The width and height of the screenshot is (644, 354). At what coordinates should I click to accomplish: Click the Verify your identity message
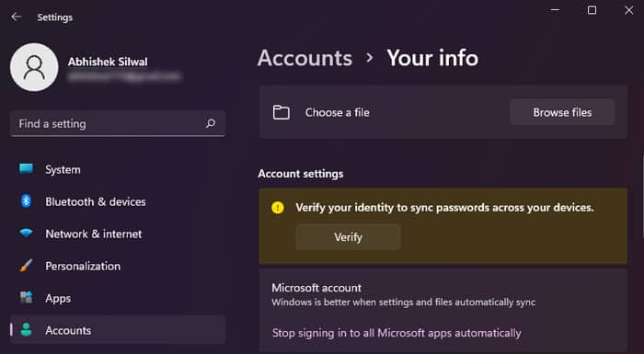coord(444,208)
